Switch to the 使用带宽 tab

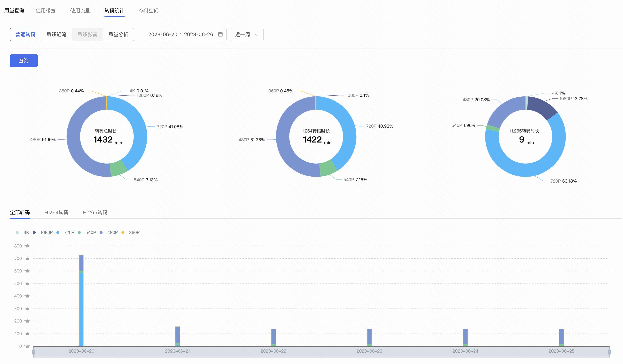click(x=46, y=10)
